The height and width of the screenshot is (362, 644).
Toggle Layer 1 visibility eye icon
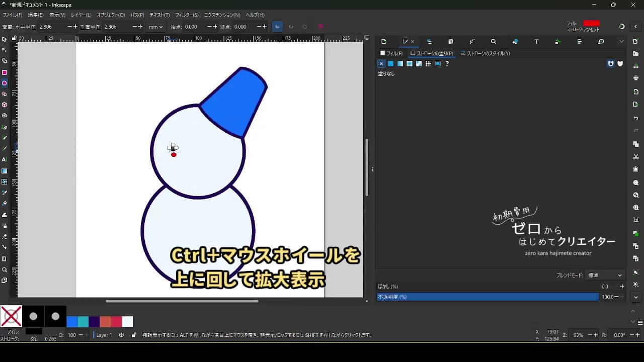coord(121,335)
